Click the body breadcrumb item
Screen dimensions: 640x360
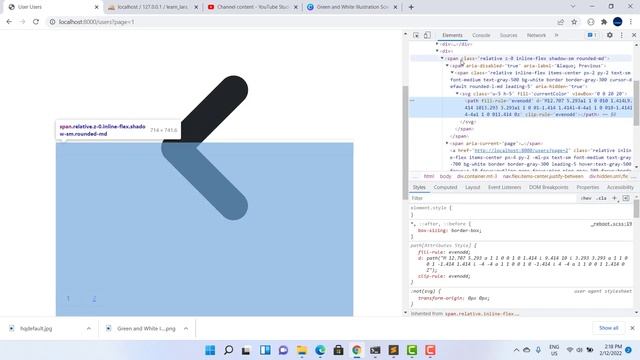445,176
